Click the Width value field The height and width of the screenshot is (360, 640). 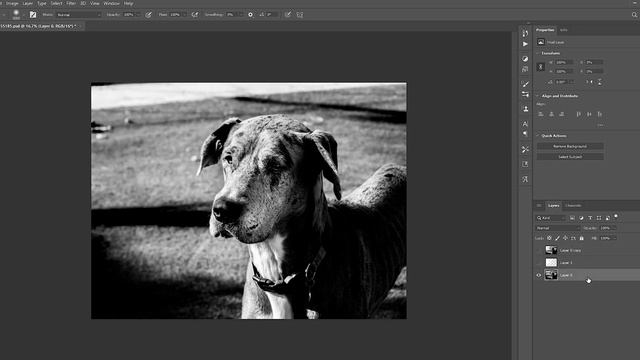pos(564,62)
